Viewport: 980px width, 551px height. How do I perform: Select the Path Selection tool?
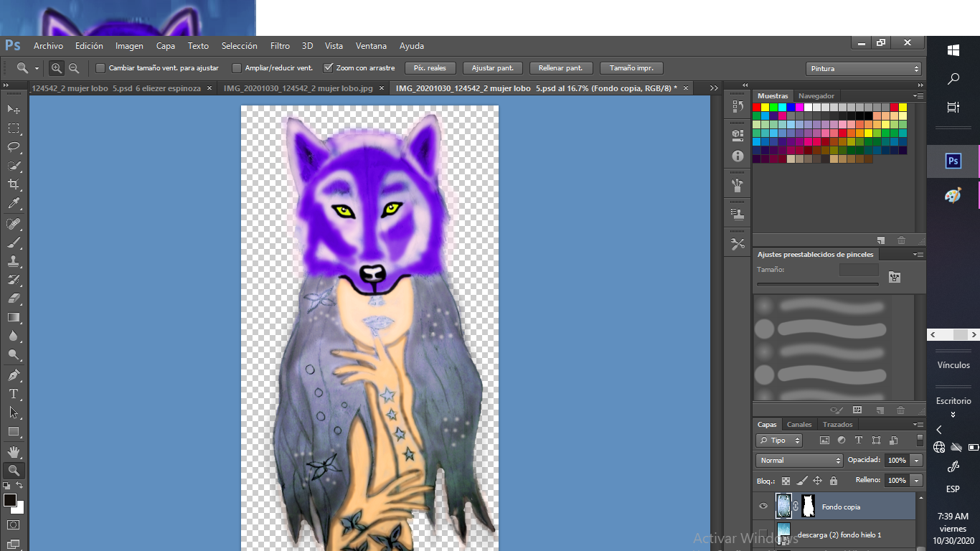pyautogui.click(x=14, y=413)
